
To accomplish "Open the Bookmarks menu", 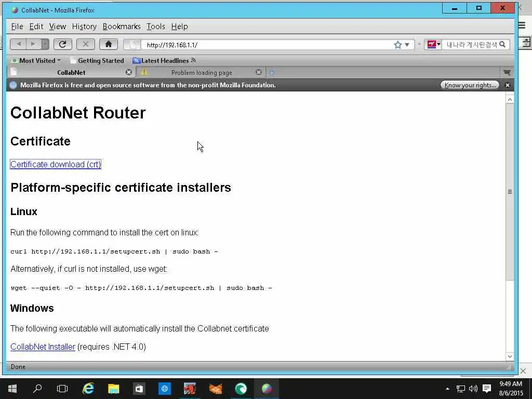I will coord(122,26).
